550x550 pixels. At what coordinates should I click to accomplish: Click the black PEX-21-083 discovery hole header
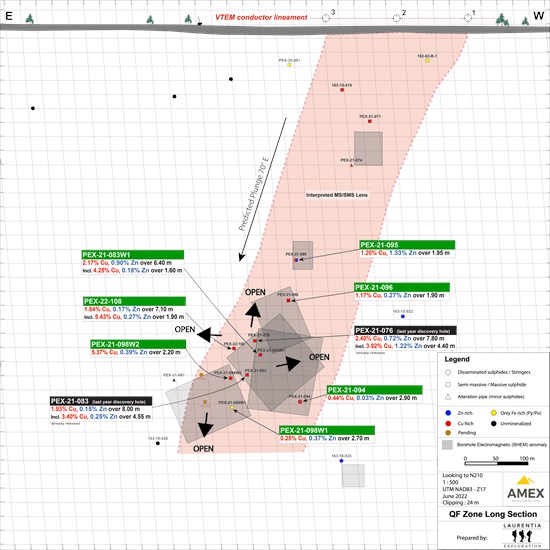coord(101,401)
